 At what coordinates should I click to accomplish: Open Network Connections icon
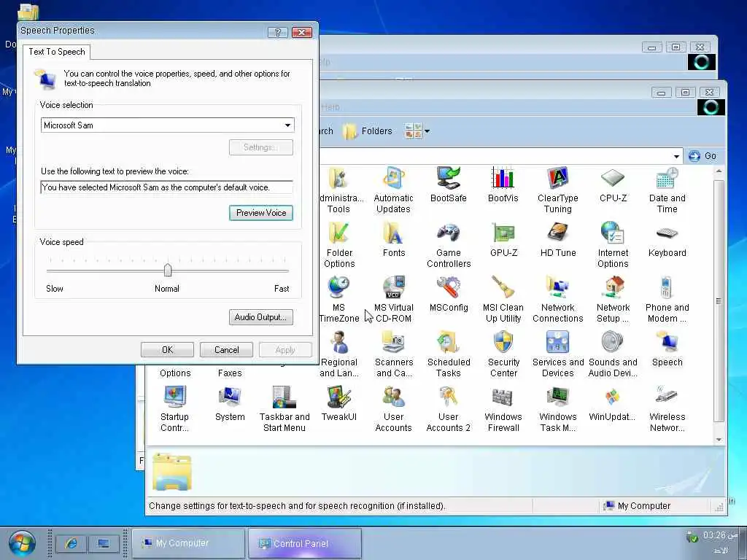tap(558, 300)
